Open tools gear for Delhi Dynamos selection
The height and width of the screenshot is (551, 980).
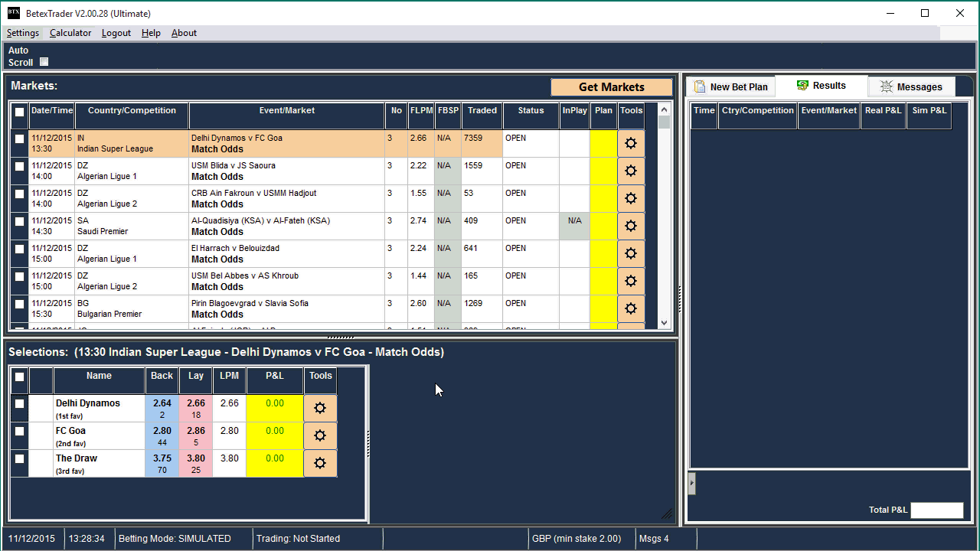320,408
